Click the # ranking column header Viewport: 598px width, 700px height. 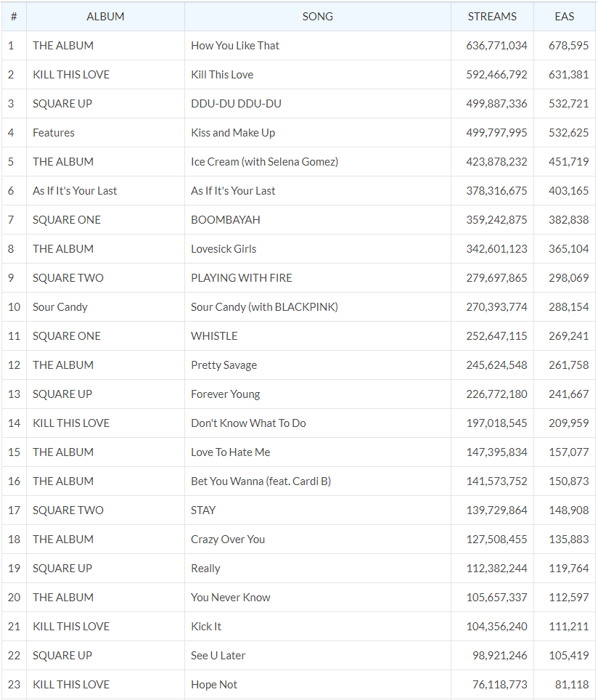[x=13, y=16]
